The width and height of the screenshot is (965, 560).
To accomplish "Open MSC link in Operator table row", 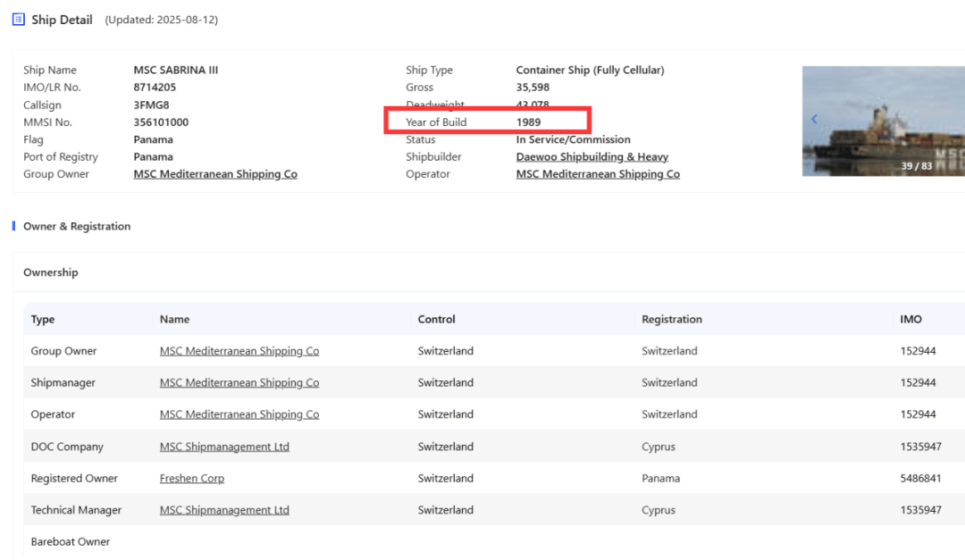I will [x=239, y=414].
